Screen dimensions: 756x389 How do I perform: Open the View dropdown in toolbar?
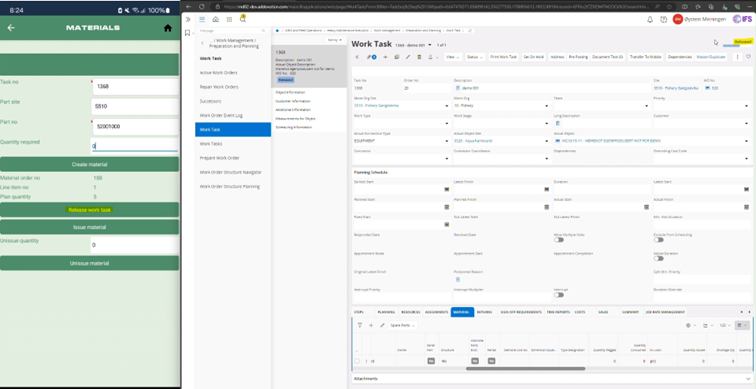(453, 57)
